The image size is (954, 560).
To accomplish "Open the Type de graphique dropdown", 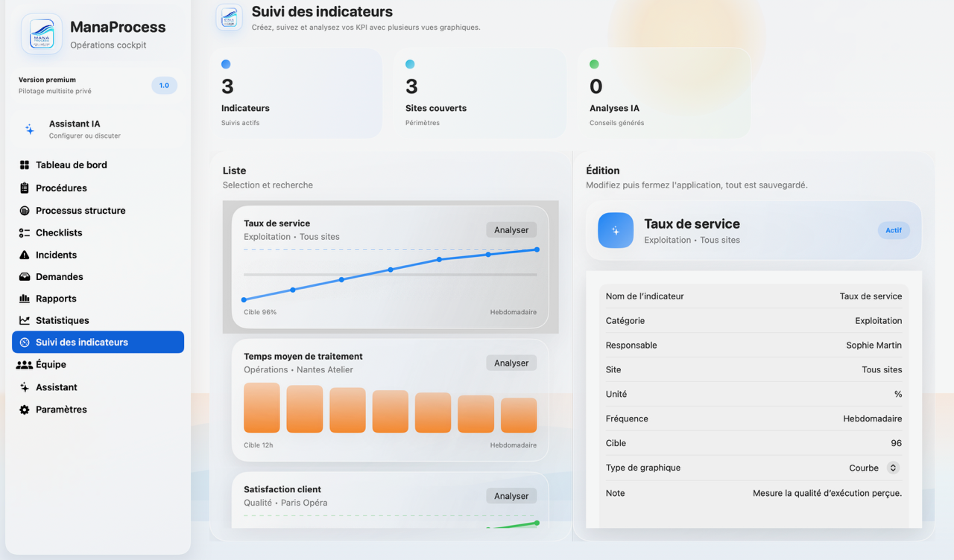I will point(893,468).
